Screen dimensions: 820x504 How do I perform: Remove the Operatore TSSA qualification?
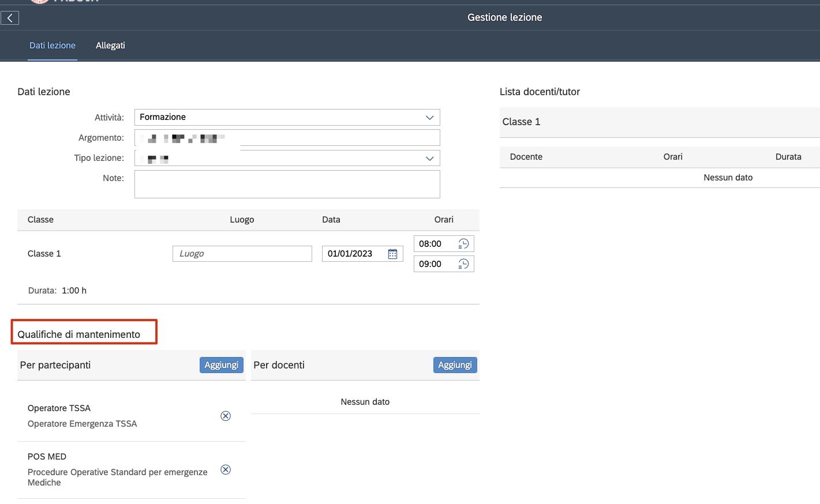click(226, 416)
